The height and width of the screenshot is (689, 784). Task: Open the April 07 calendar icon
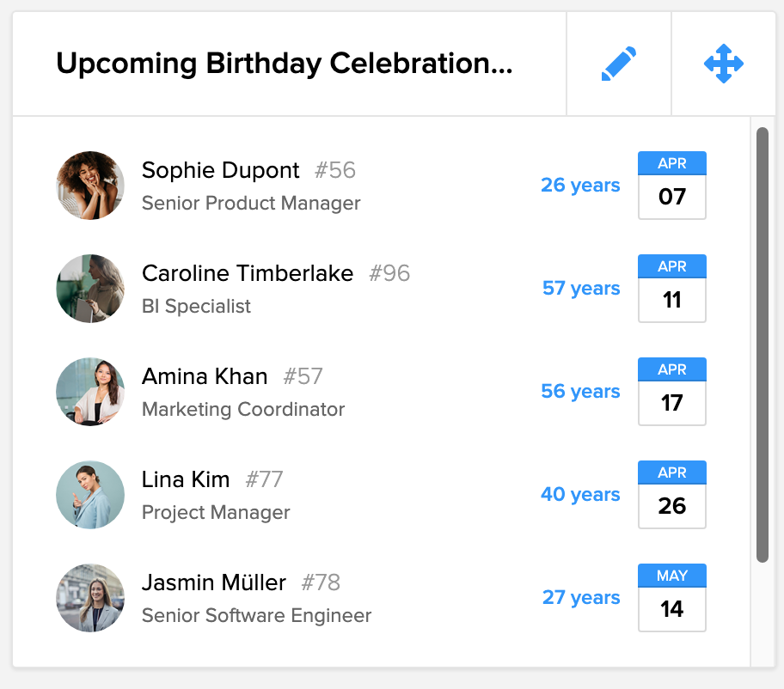coord(671,186)
